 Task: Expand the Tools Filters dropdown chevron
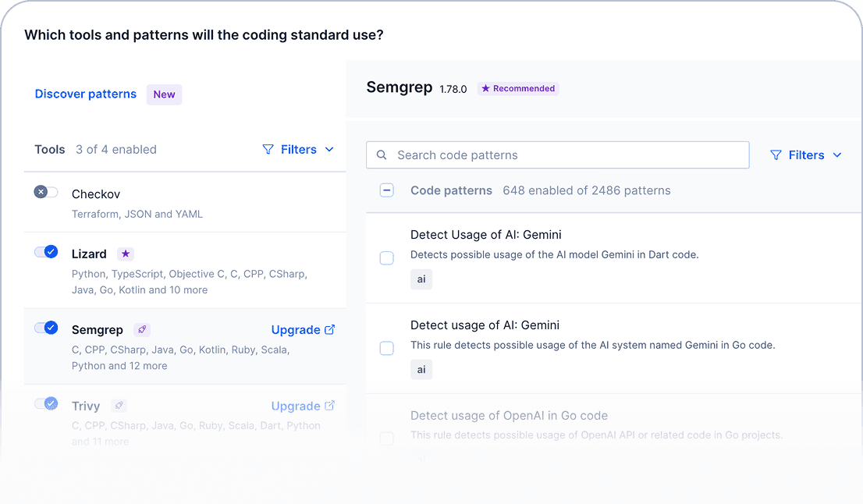point(329,149)
